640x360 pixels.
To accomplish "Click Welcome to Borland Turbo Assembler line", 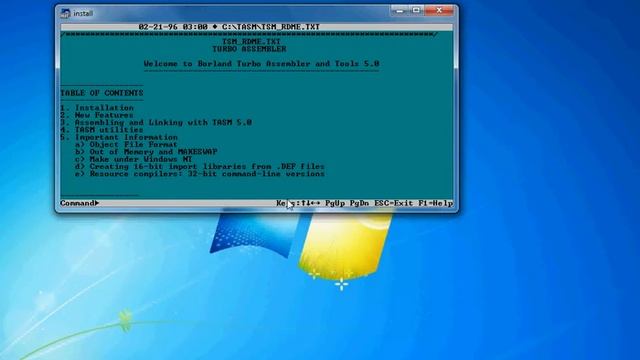I will 261,64.
